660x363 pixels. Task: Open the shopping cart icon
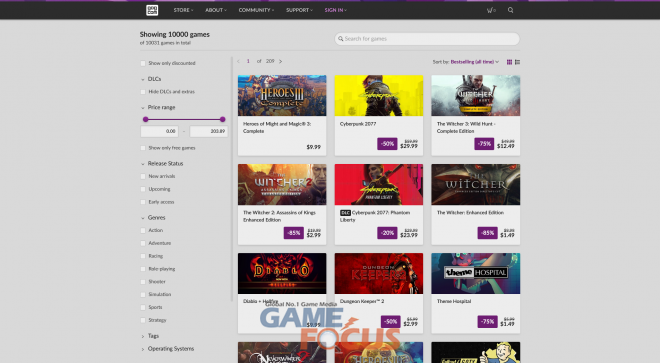(490, 10)
